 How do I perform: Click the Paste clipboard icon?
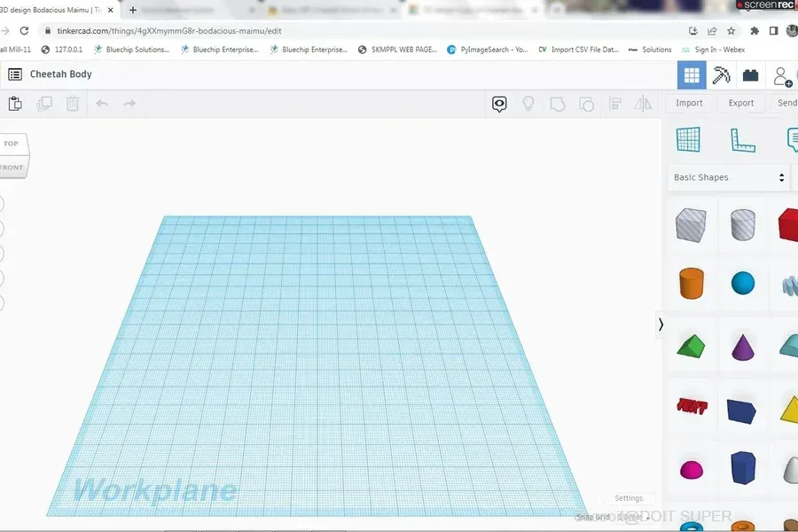15,104
